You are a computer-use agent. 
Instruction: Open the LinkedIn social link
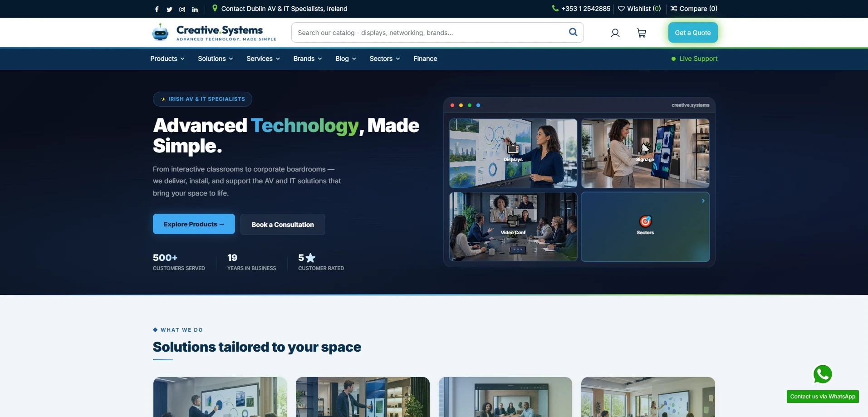pos(195,9)
